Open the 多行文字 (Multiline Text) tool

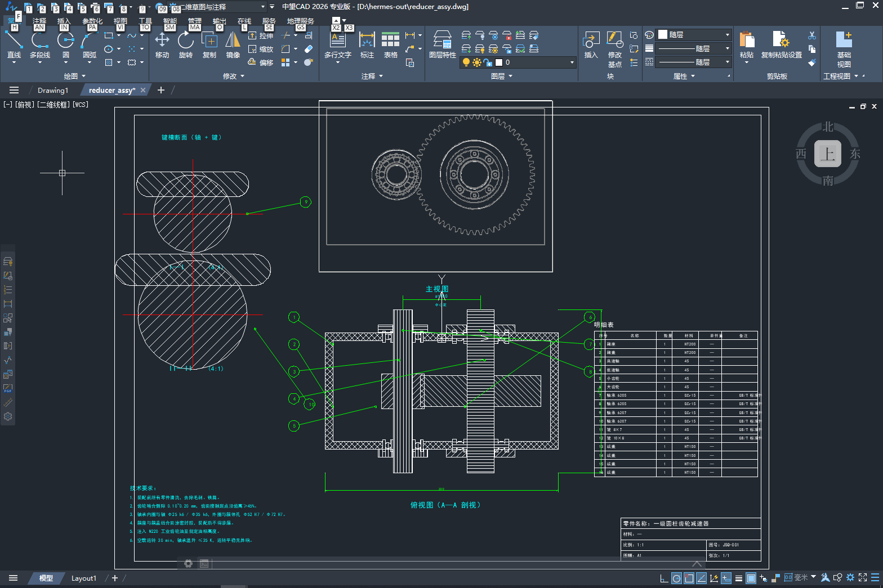tap(338, 45)
